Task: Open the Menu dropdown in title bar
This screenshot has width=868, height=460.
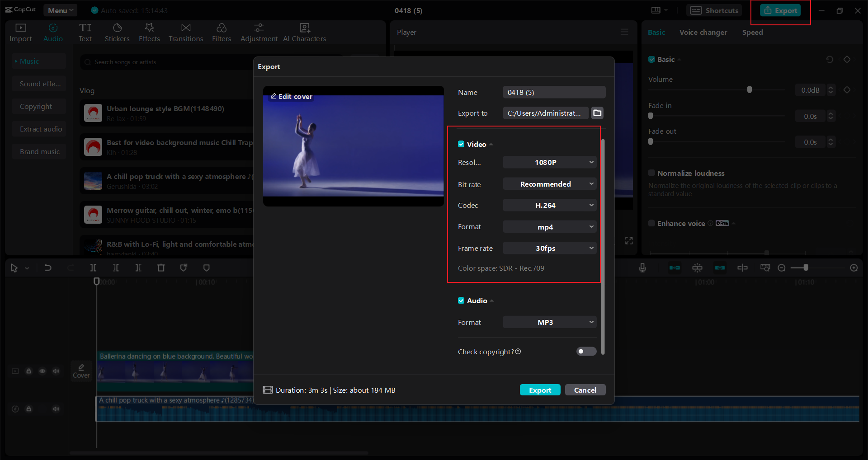Action: point(60,10)
